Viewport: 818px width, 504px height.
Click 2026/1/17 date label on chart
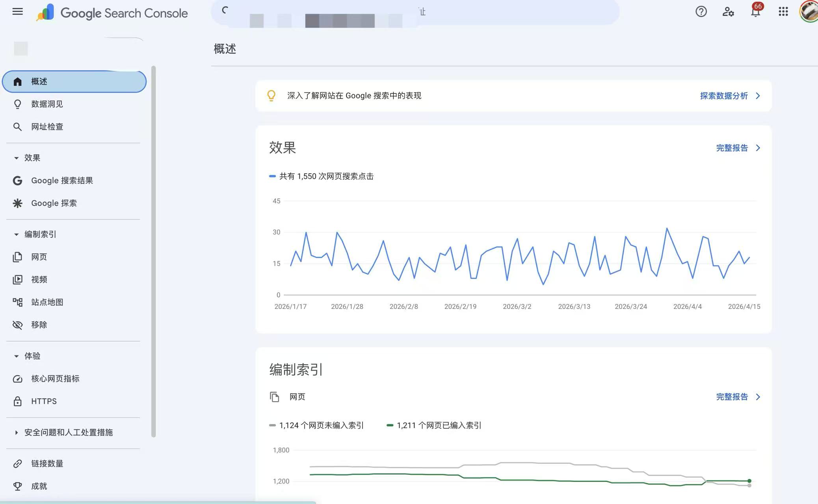coord(290,307)
